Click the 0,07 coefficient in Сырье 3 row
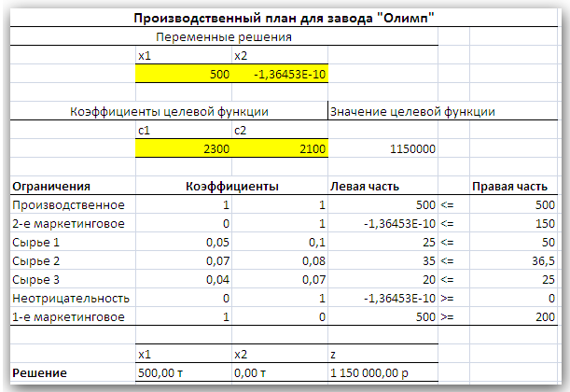 pyautogui.click(x=280, y=279)
